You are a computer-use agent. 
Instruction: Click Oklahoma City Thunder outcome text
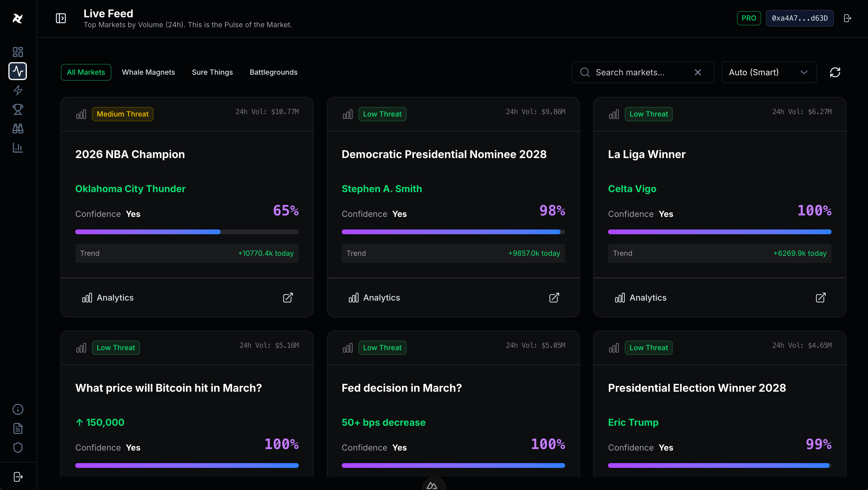point(130,189)
